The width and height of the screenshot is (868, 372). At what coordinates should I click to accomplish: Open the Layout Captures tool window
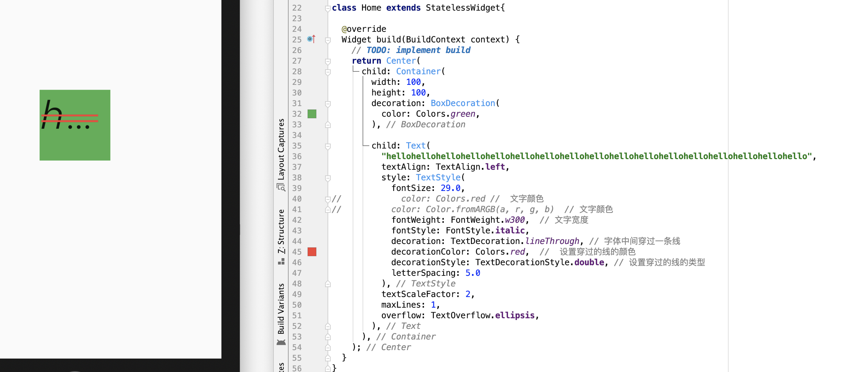(281, 155)
